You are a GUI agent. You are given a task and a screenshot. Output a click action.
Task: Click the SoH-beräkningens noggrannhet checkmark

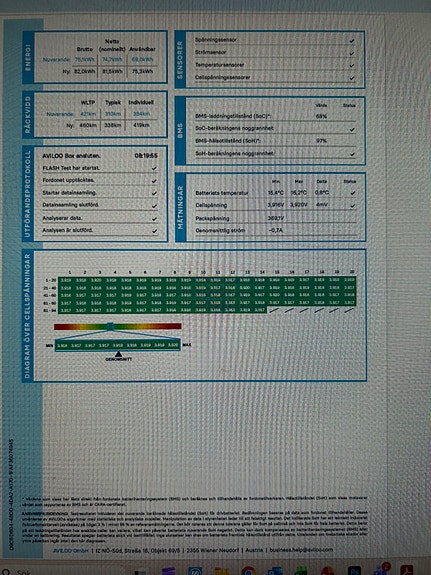click(x=352, y=154)
